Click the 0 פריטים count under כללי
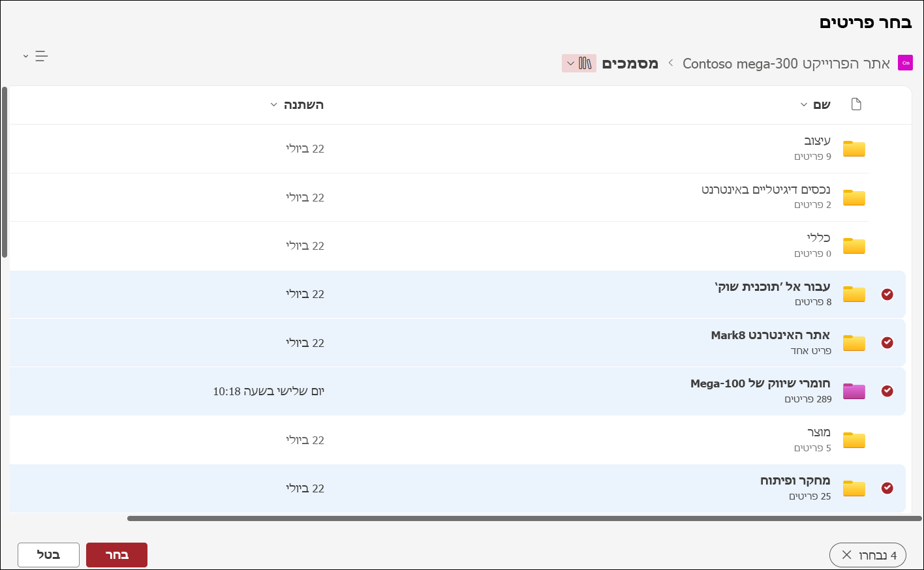The width and height of the screenshot is (924, 570). (x=812, y=254)
